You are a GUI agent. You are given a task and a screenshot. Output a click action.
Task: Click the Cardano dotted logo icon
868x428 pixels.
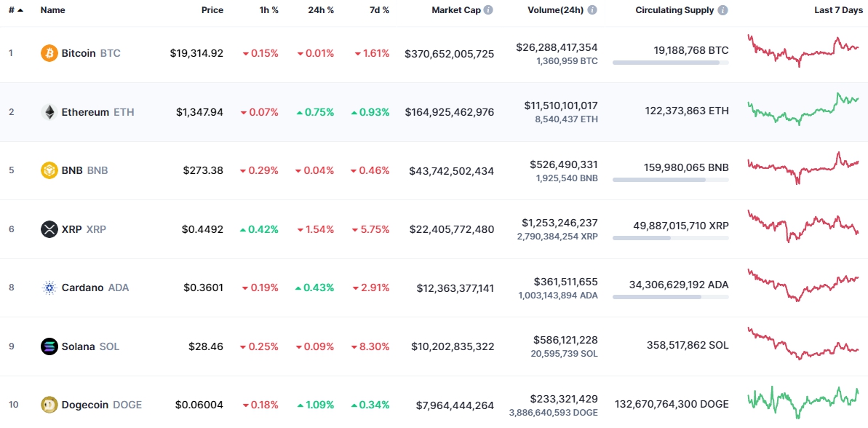(49, 288)
